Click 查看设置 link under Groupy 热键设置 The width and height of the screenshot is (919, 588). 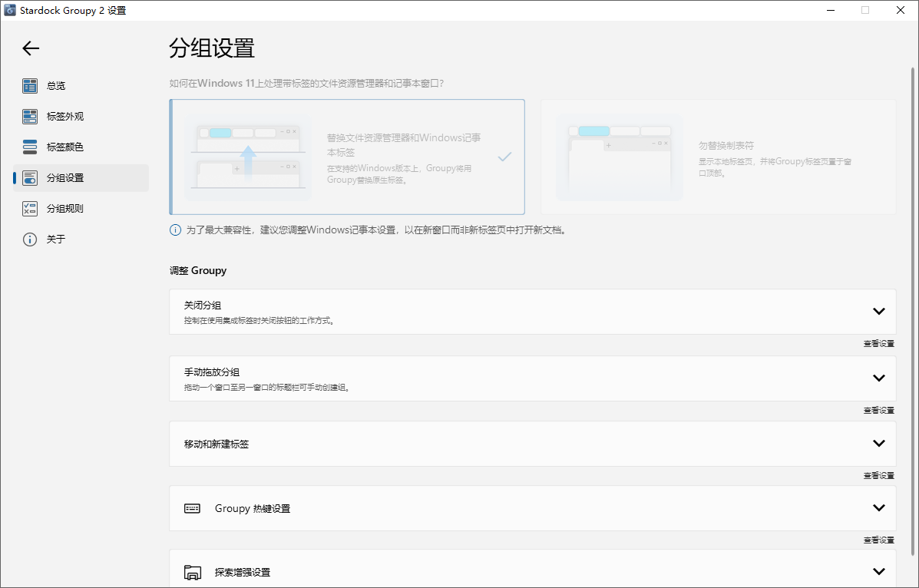coord(878,540)
